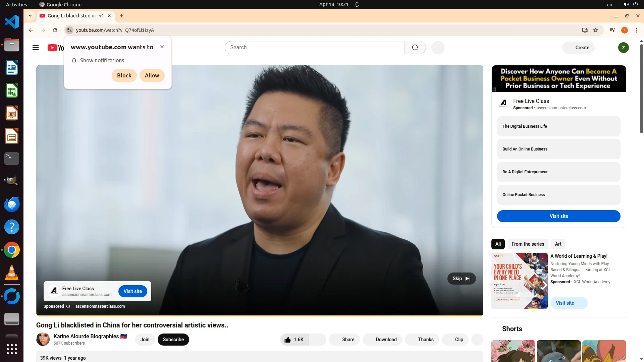Click the YouTube search input field
644x362 pixels.
point(315,48)
